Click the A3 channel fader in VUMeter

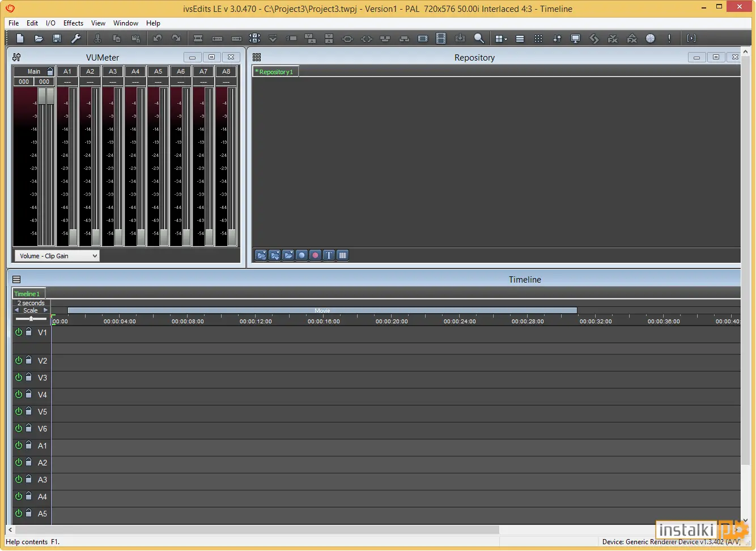tap(118, 237)
